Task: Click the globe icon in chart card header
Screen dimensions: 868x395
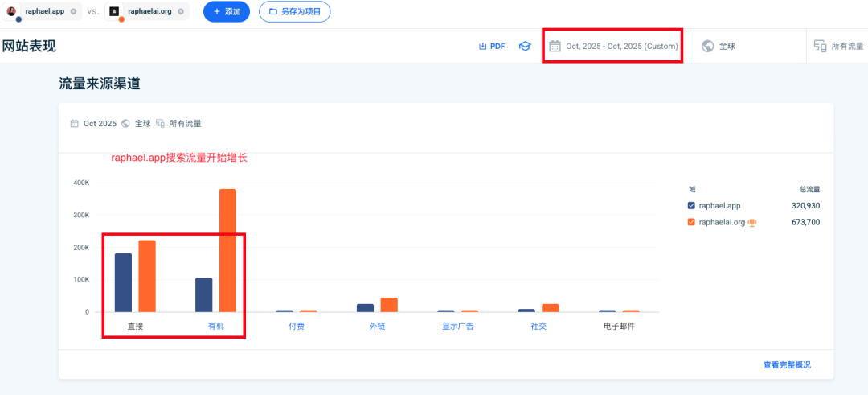Action: pos(125,124)
